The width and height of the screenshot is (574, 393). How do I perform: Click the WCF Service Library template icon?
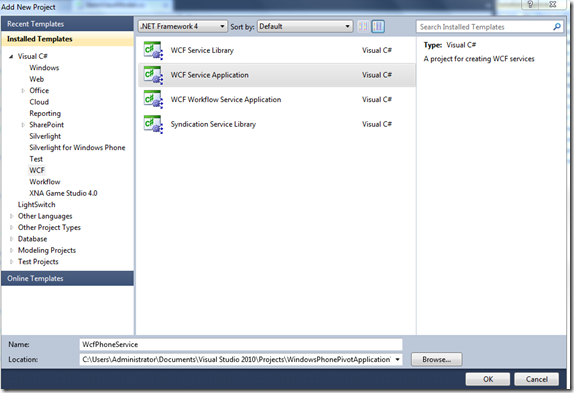click(153, 50)
